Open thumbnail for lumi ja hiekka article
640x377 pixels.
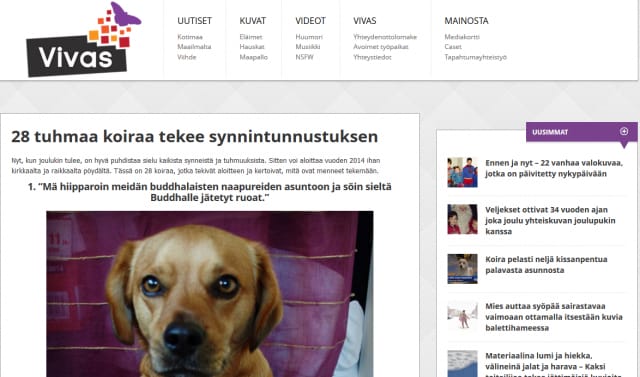(x=462, y=364)
